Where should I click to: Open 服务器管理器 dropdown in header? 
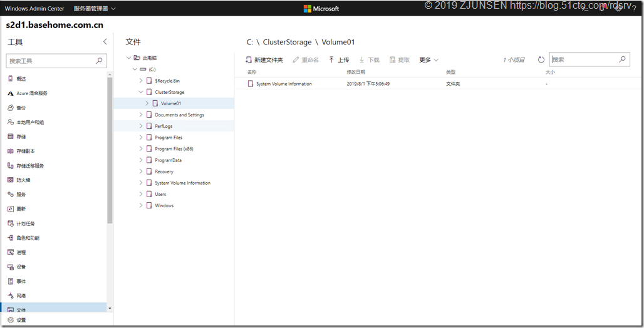click(95, 9)
